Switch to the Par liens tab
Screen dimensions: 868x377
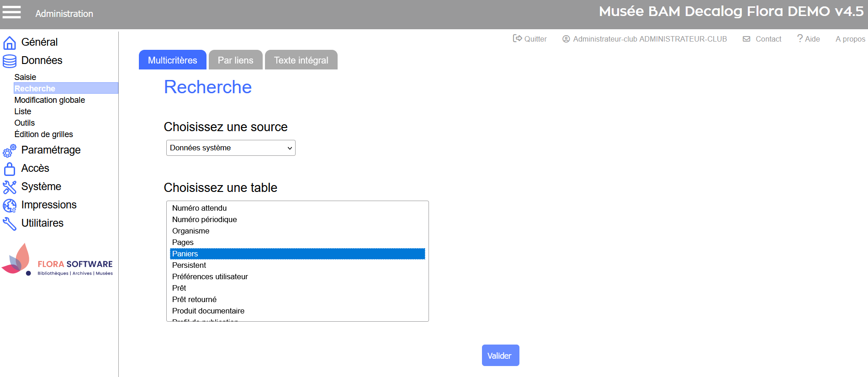tap(235, 60)
